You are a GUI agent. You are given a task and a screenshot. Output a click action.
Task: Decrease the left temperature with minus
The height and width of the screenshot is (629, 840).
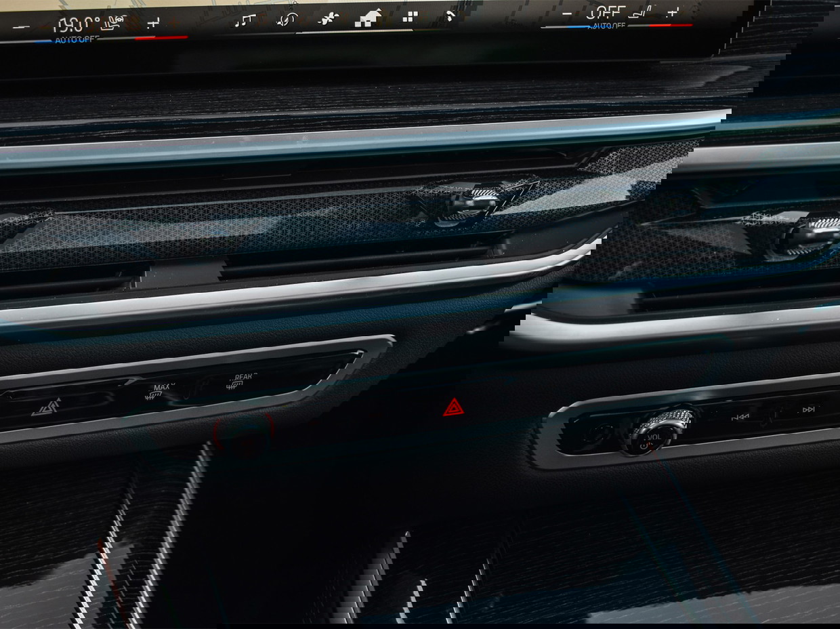[20, 27]
